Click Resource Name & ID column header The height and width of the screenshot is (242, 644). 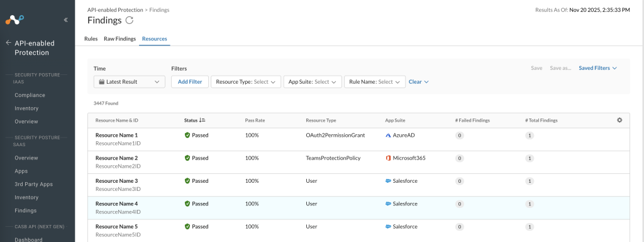pos(116,120)
